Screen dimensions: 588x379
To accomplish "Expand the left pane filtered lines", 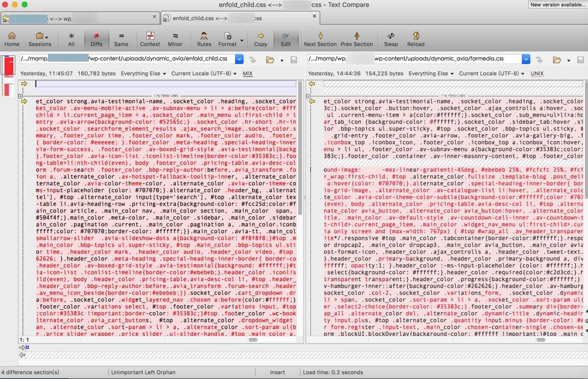I will pos(21,96).
